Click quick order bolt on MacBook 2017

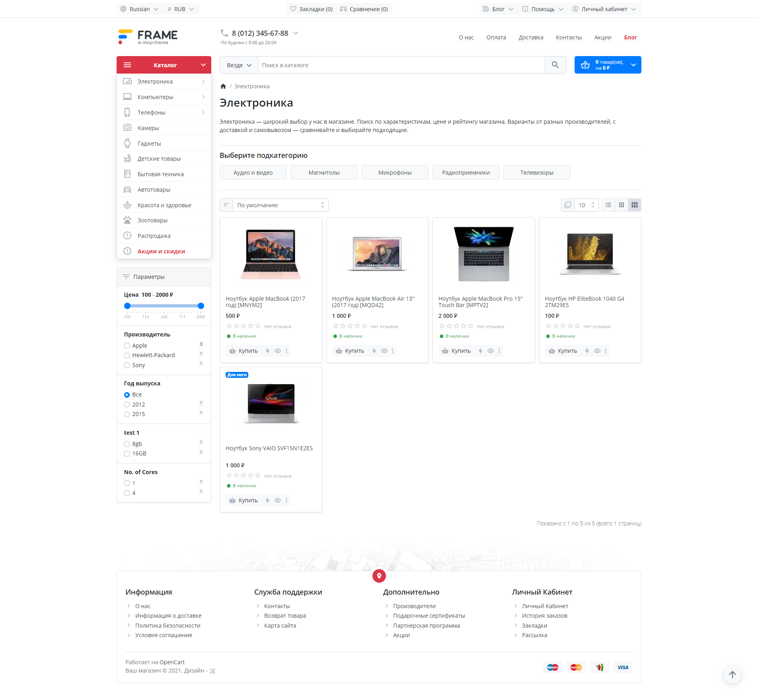pos(267,351)
